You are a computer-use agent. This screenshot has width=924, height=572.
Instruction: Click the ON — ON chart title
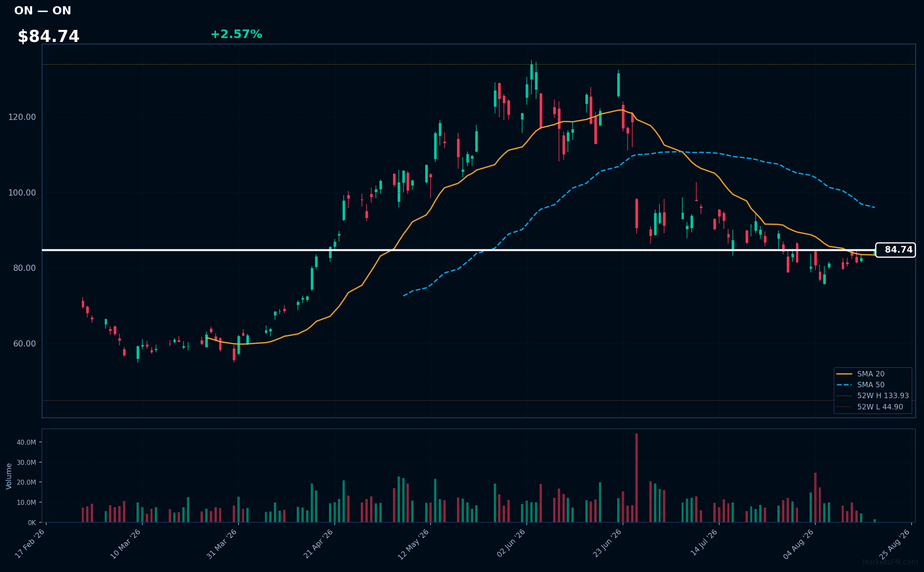tap(43, 10)
